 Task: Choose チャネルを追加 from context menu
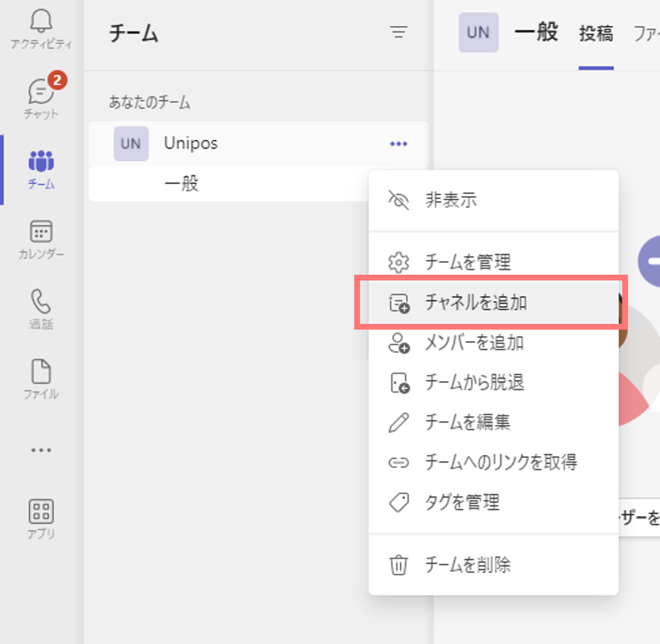point(493,302)
